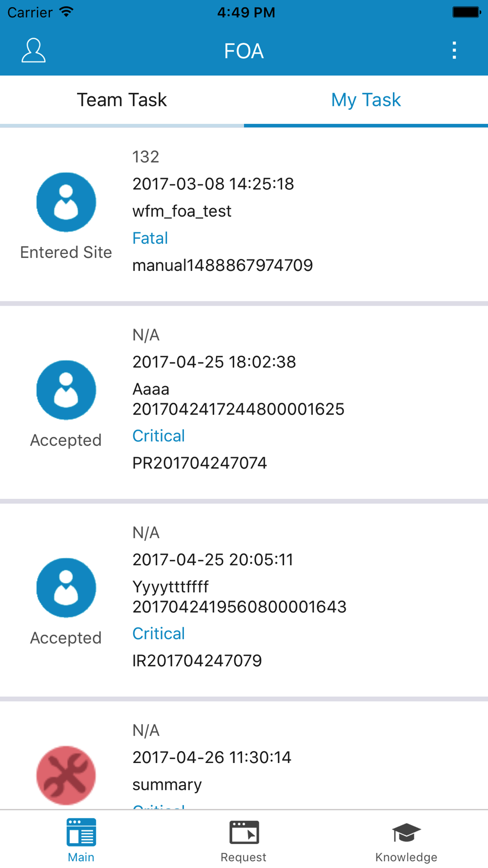Open task dated 2017-04-25 18:02:38
Image resolution: width=488 pixels, height=868 pixels.
point(214,362)
